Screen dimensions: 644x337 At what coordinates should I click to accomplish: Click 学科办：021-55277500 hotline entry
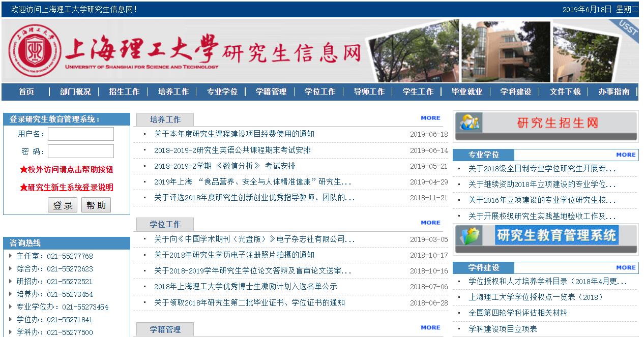click(x=54, y=332)
